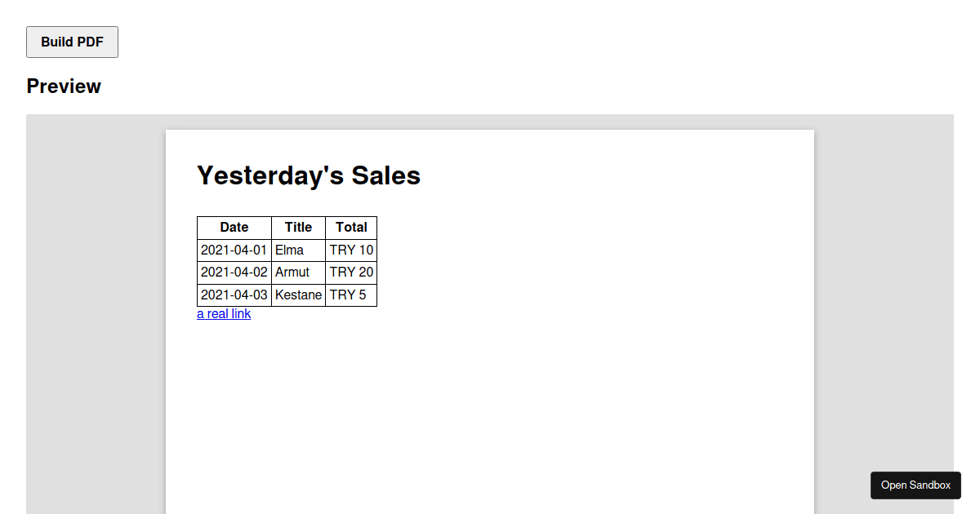
Task: Open the sandbox via Open Sandbox button
Action: 915,485
